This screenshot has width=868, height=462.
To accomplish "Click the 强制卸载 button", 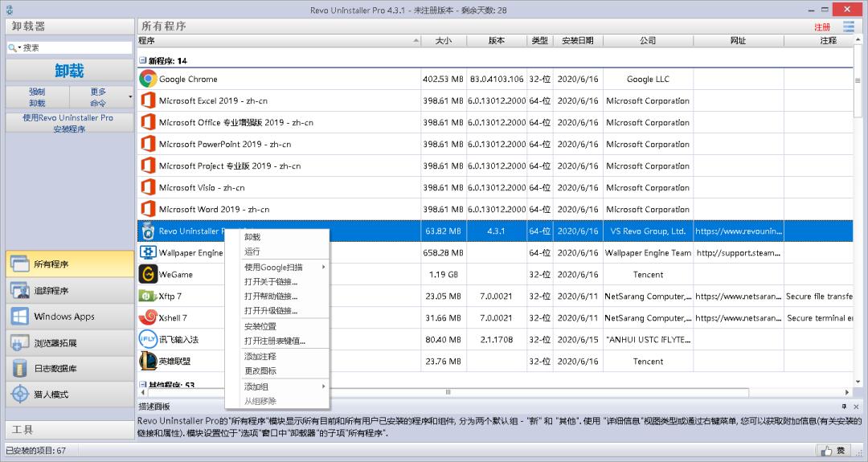I will [x=37, y=97].
